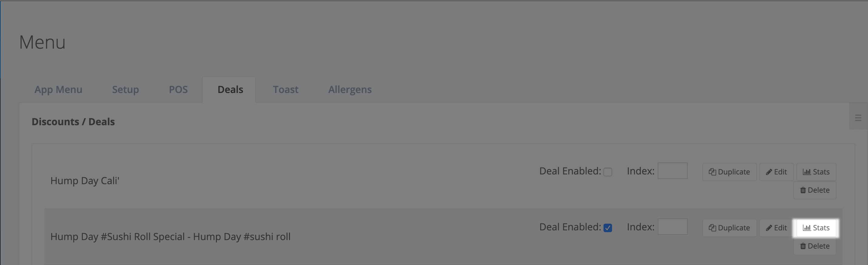Open the hamburger menu icon at right edge

tap(858, 118)
